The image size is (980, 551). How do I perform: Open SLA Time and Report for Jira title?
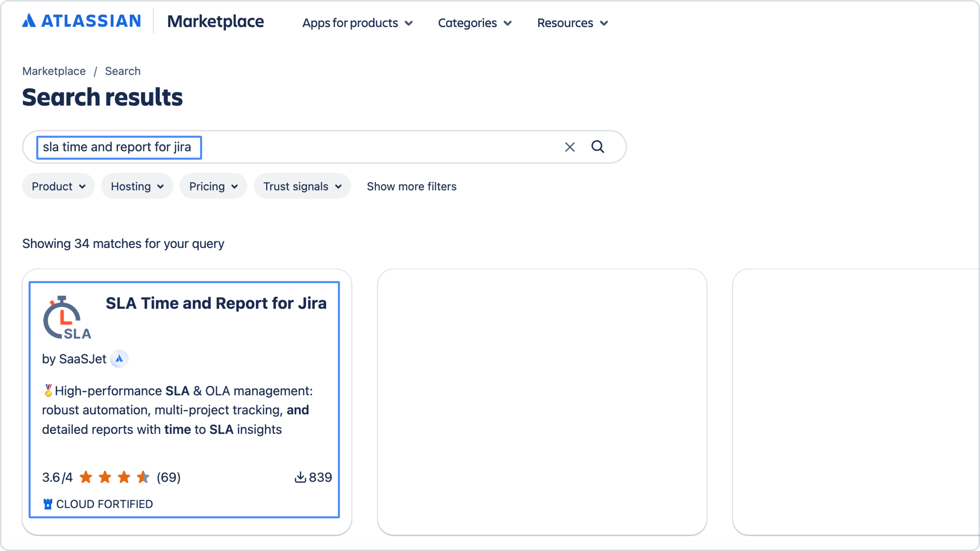(216, 303)
